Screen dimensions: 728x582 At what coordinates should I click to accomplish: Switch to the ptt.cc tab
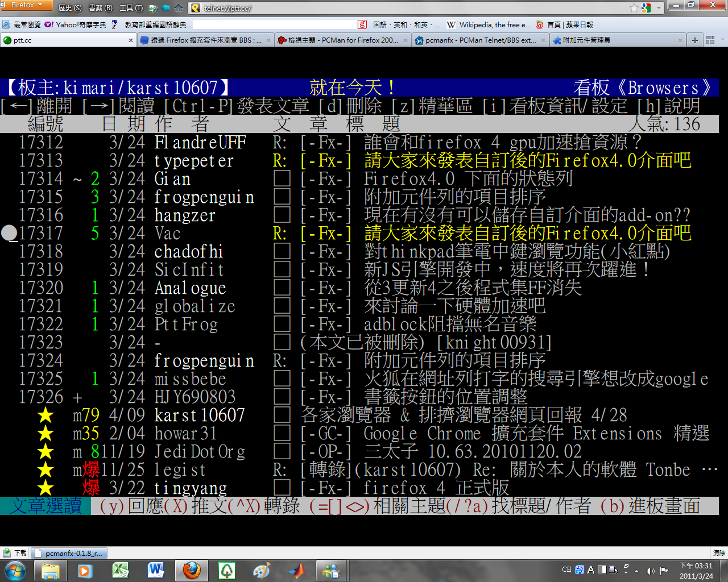[x=68, y=40]
